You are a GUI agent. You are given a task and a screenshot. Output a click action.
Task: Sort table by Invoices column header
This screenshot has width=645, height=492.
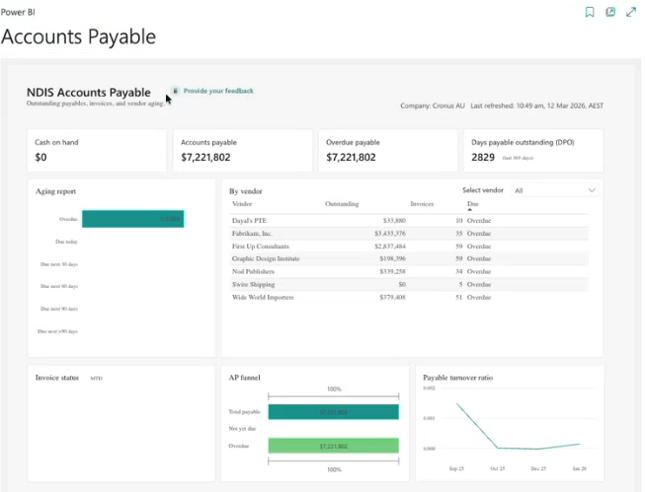coord(422,204)
